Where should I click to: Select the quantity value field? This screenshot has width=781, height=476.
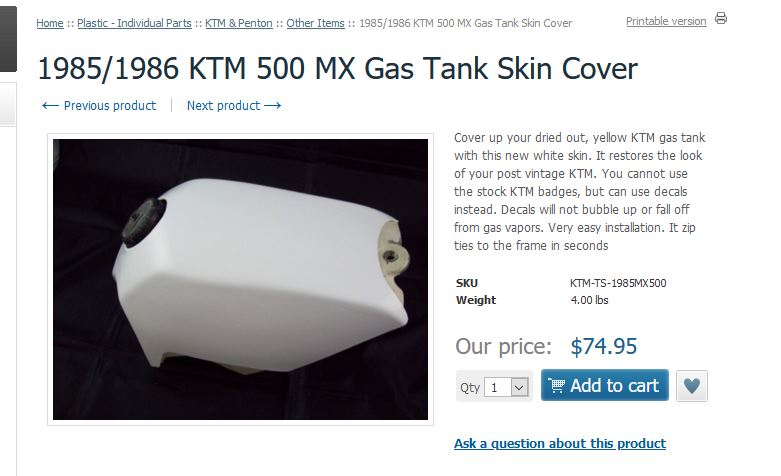click(499, 387)
